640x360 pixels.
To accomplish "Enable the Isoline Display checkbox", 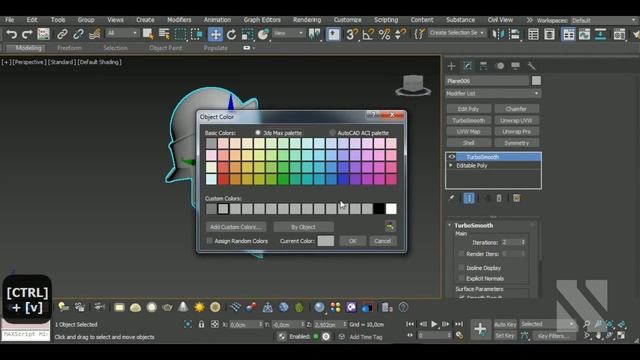I will [x=461, y=268].
